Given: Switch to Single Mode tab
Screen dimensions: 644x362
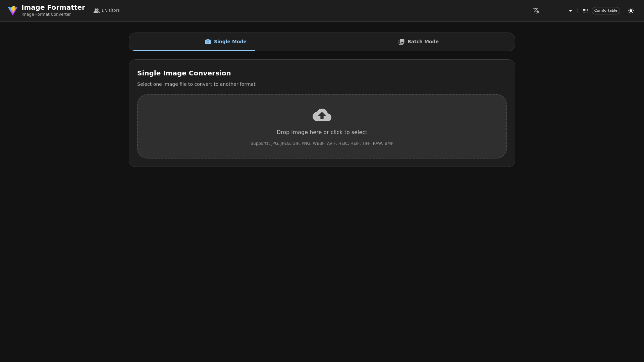Looking at the screenshot, I should tap(225, 42).
